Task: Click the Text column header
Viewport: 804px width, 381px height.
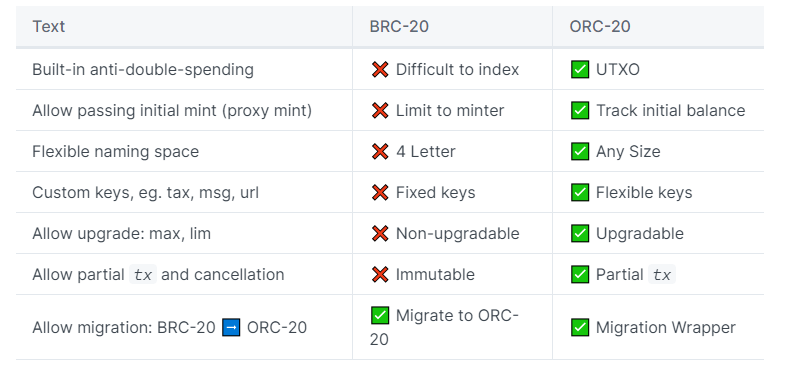Action: click(49, 26)
